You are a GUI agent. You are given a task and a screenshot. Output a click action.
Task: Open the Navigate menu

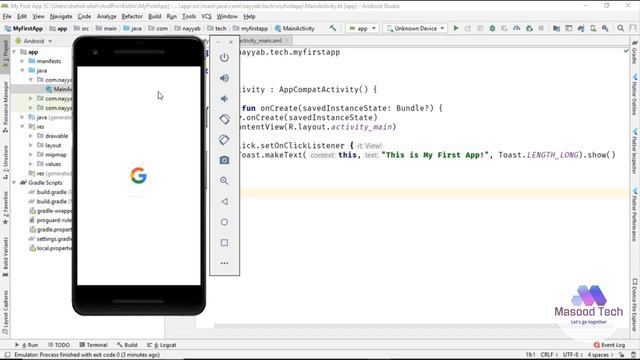click(x=61, y=16)
